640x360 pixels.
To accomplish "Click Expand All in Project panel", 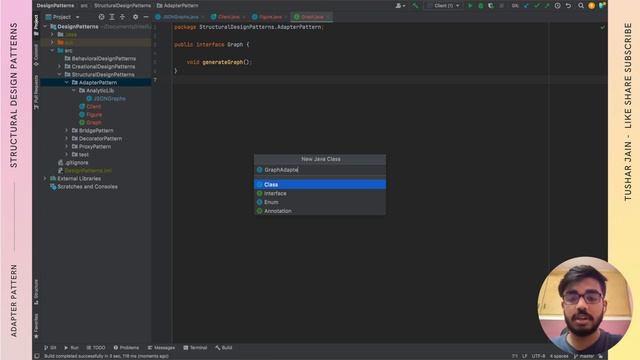I will click(x=112, y=17).
